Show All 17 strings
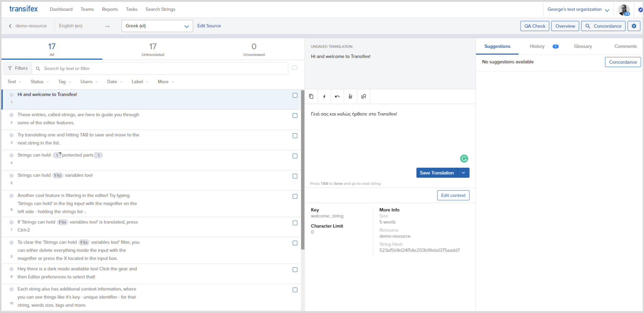This screenshot has width=644, height=313. click(52, 49)
